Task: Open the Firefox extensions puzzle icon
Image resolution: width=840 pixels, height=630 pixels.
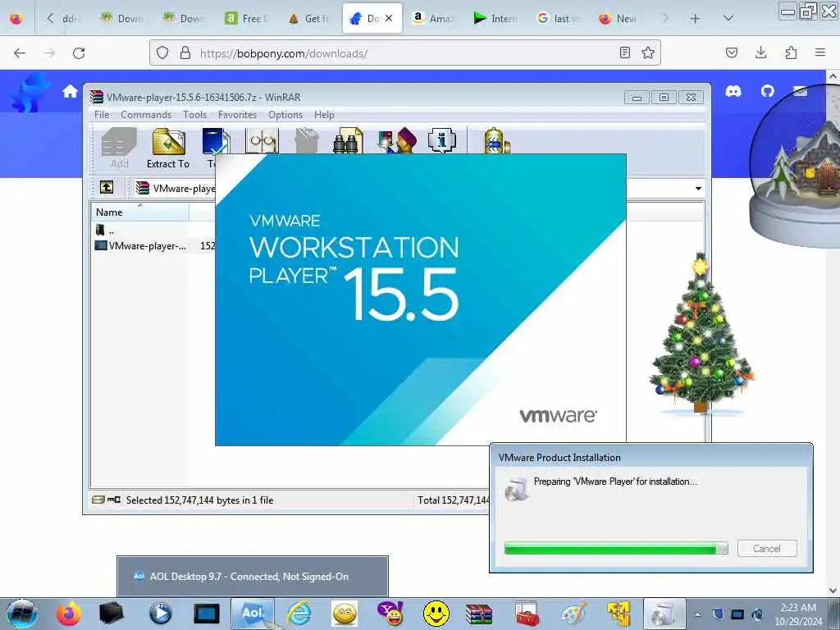Action: [791, 52]
